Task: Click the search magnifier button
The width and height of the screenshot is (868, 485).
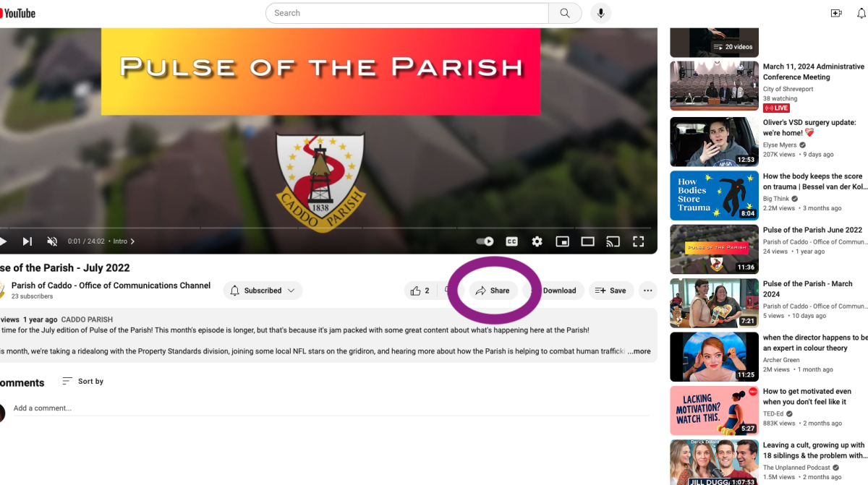Action: (565, 13)
